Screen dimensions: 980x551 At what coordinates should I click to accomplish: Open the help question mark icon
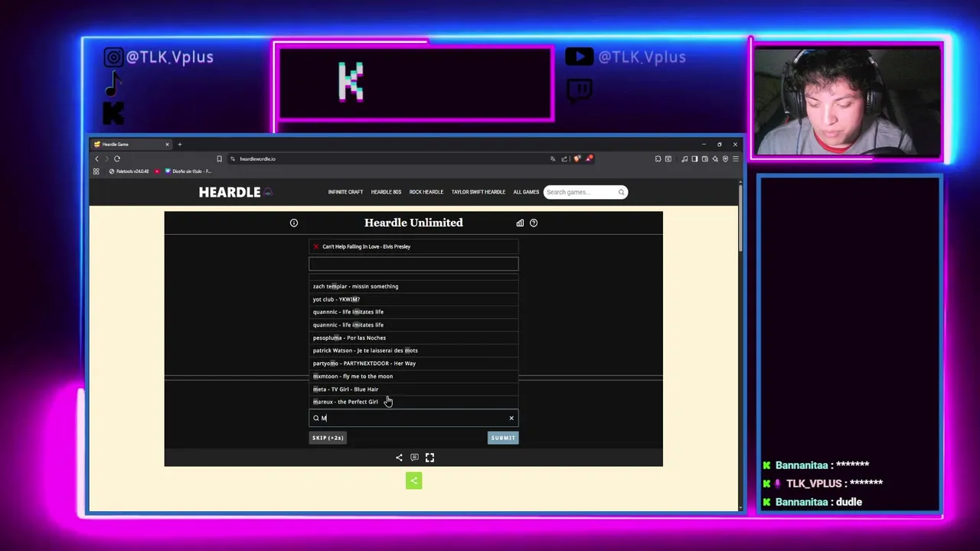tap(534, 223)
